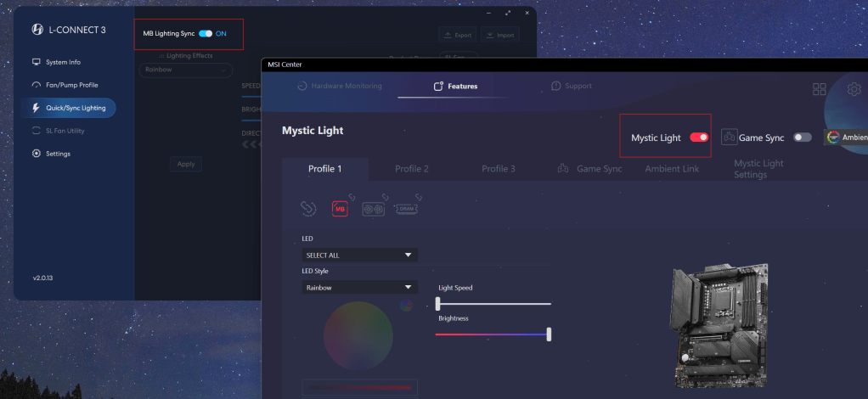This screenshot has width=868, height=399.
Task: Open the Hardware Monitoring tab
Action: pos(340,86)
